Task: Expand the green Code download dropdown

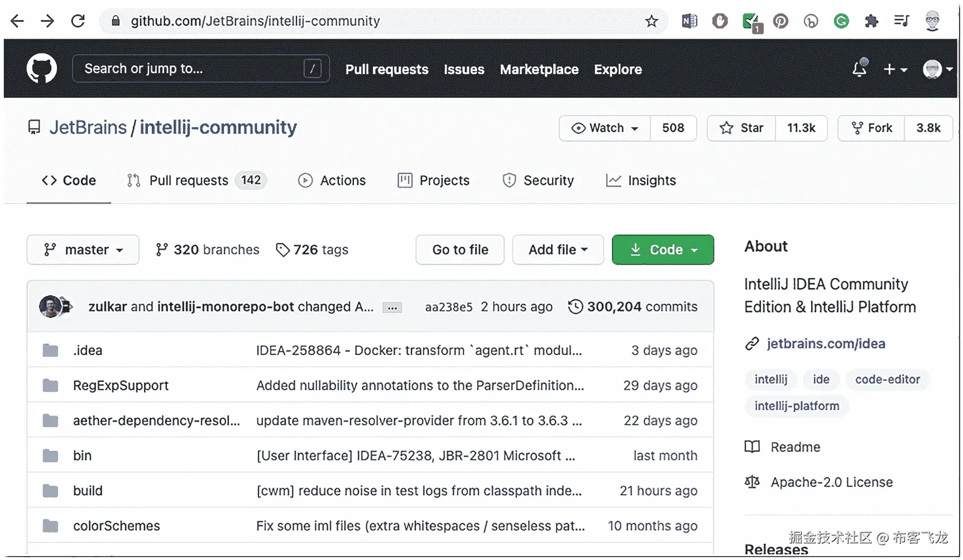Action: coord(663,250)
